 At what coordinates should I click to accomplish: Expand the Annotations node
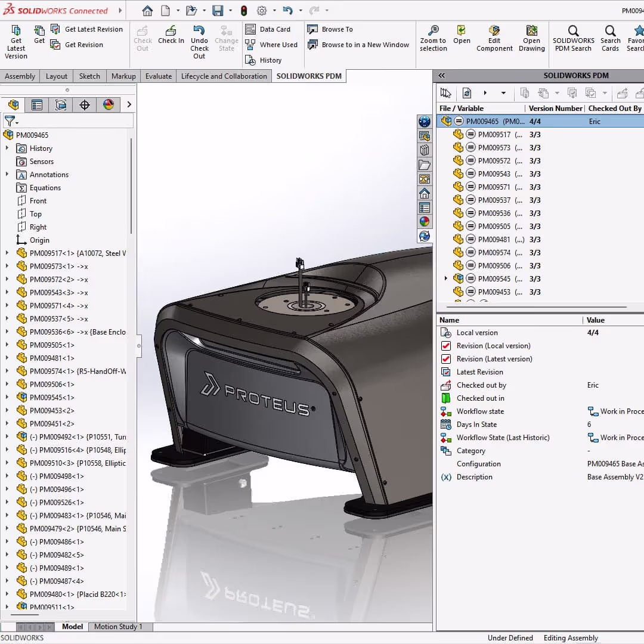[7, 174]
